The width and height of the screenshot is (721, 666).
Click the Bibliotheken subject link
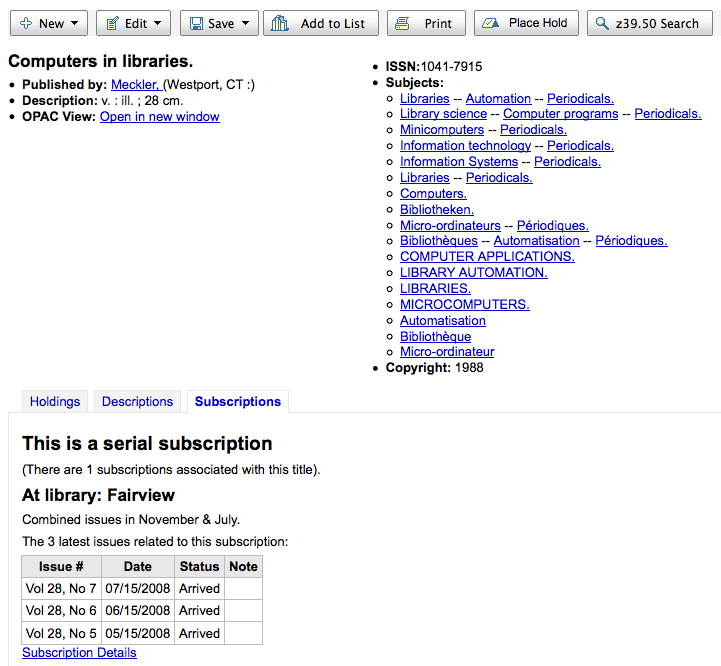pyautogui.click(x=437, y=210)
